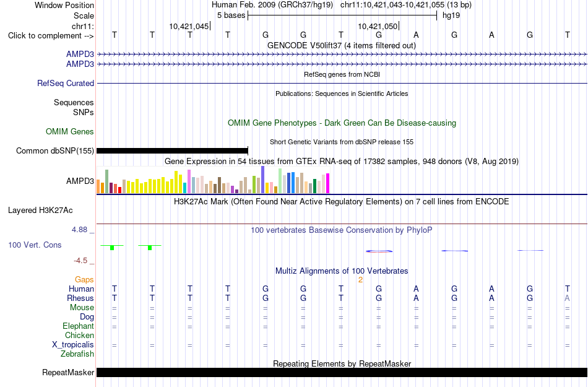Image resolution: width=588 pixels, height=387 pixels.
Task: Click 'Publications: Sequences in Scientific Articles' title
Action: pos(342,93)
